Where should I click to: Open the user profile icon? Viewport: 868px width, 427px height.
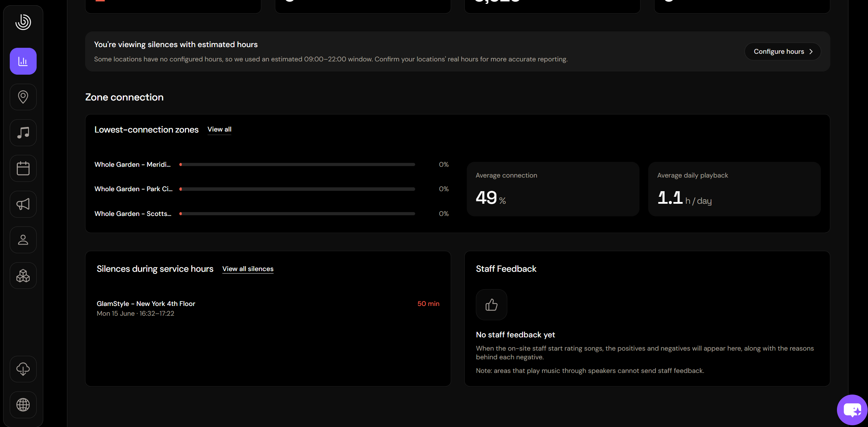23,240
